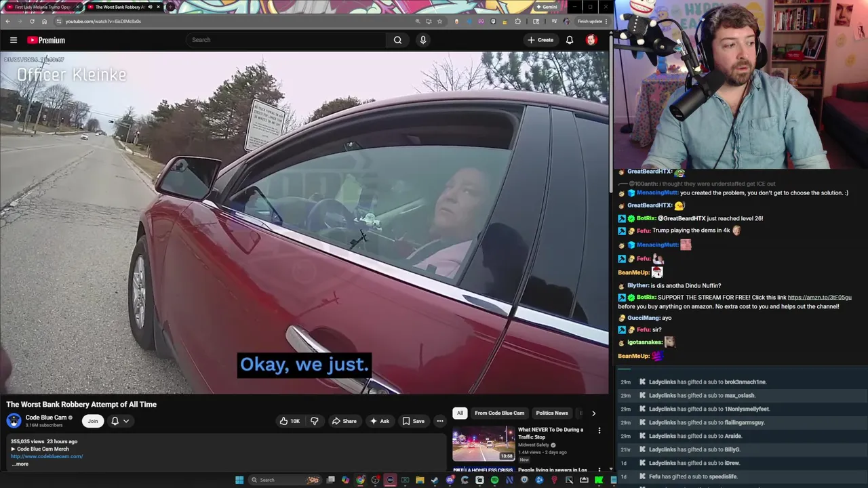Open Task View from the taskbar

coord(330,480)
